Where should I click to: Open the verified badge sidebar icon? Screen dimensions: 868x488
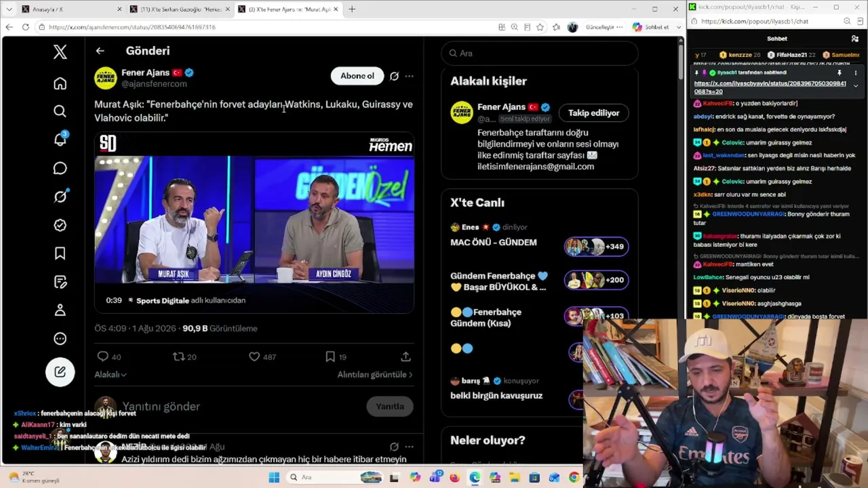[x=60, y=225]
